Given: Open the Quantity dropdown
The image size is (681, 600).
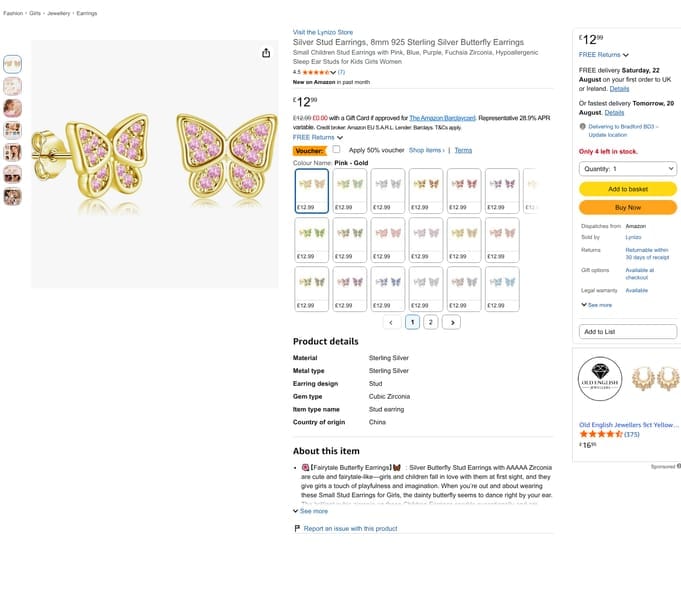Looking at the screenshot, I should 628,169.
